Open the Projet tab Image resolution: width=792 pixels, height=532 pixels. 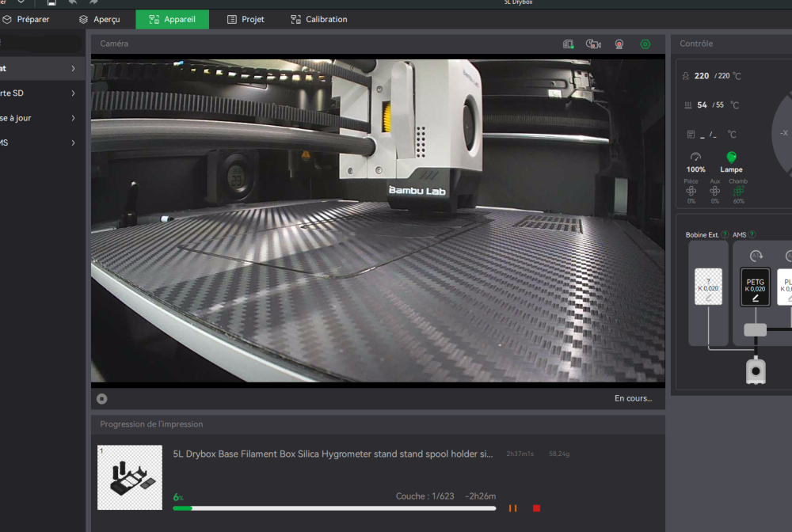pos(246,19)
